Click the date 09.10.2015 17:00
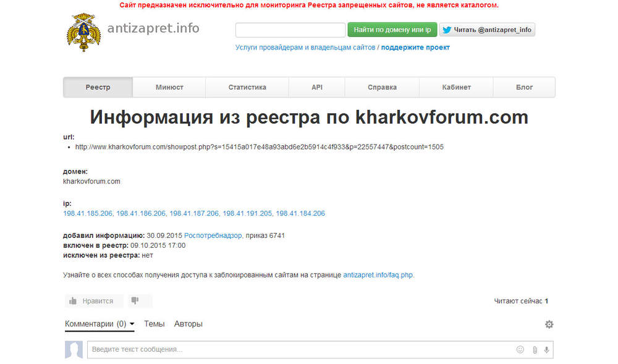 point(158,245)
